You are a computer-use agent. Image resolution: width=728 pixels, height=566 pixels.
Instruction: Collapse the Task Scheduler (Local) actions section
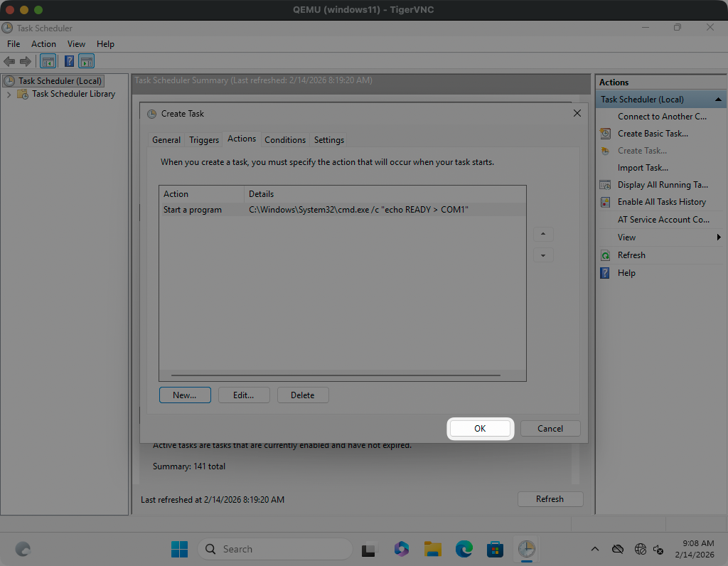(718, 100)
